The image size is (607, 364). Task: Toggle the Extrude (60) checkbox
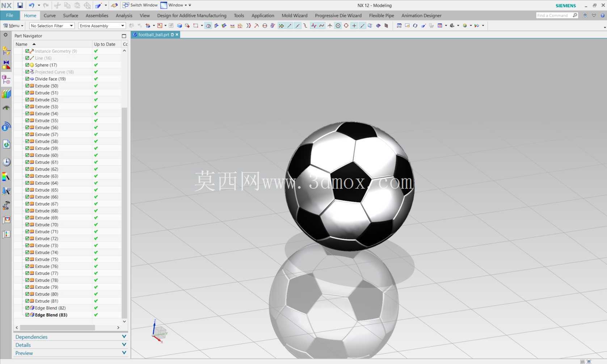[x=27, y=155]
